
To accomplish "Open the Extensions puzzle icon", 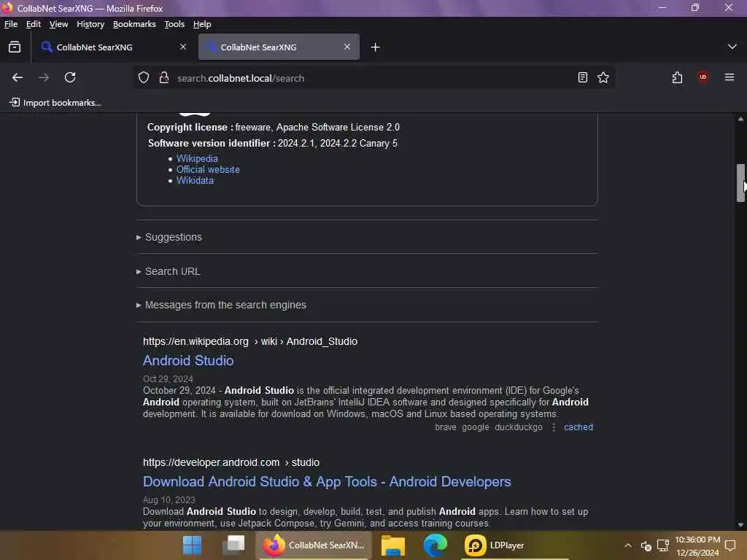I will pyautogui.click(x=677, y=77).
